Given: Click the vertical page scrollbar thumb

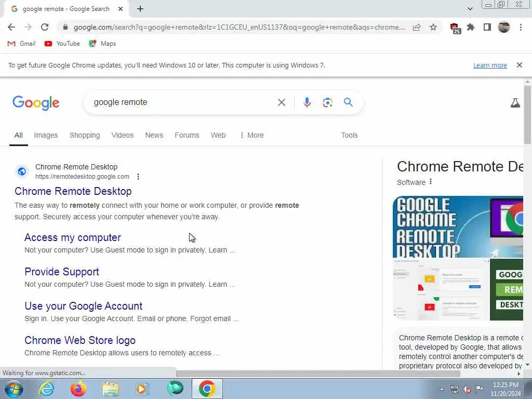Looking at the screenshot, I should (527, 114).
